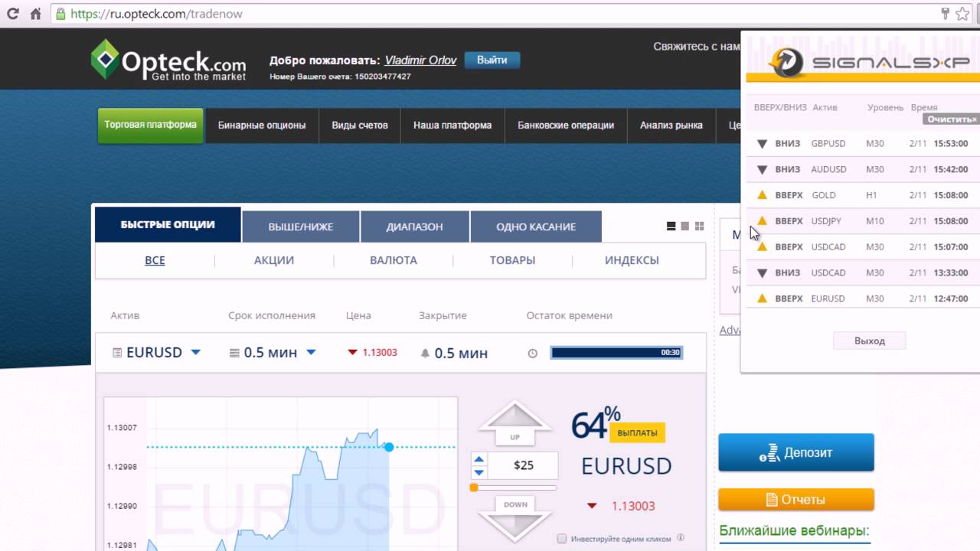Screen dimensions: 980x551
Task: Click the AUDUSD down signal arrow
Action: click(762, 169)
